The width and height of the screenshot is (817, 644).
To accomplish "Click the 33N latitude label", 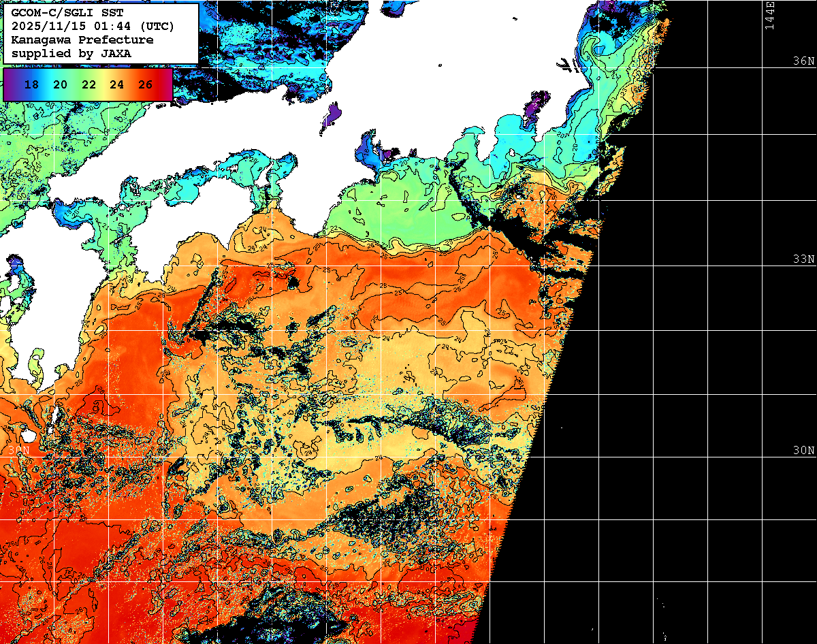I will coord(803,259).
